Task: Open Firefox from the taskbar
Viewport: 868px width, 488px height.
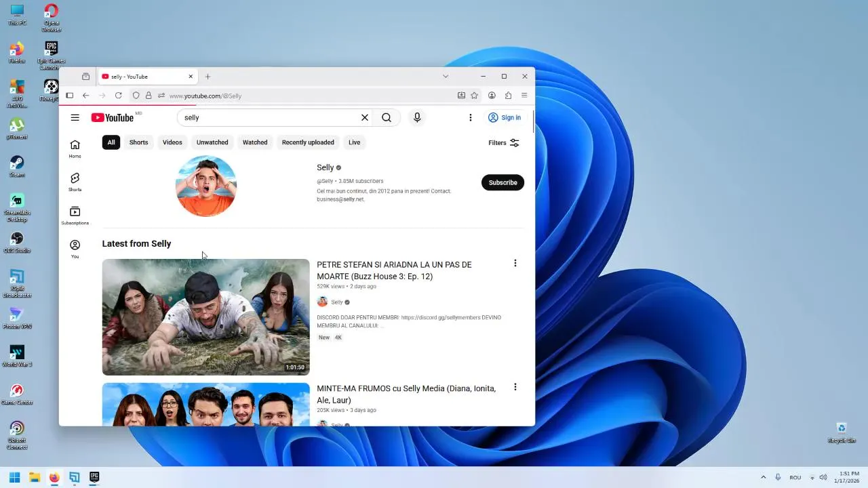Action: point(54,477)
